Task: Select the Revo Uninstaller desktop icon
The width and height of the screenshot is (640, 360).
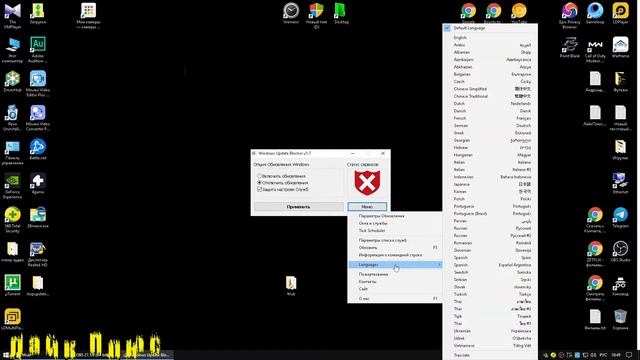Action: coord(12,118)
